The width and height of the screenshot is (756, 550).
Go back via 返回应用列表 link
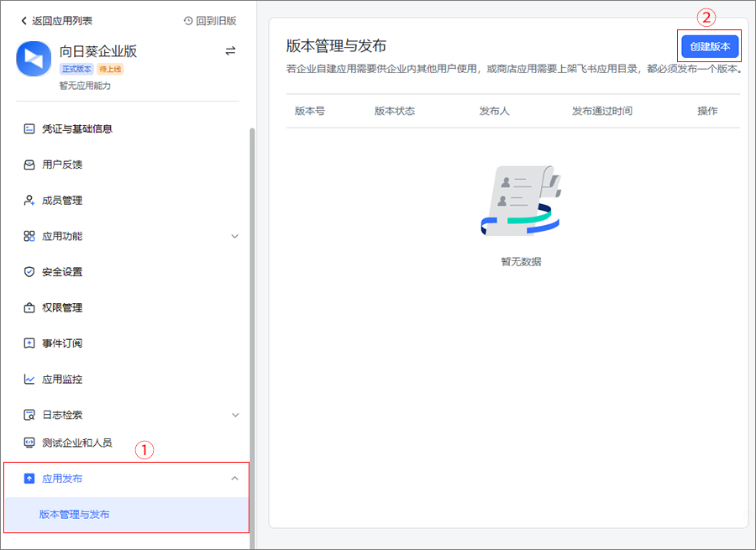[x=56, y=20]
